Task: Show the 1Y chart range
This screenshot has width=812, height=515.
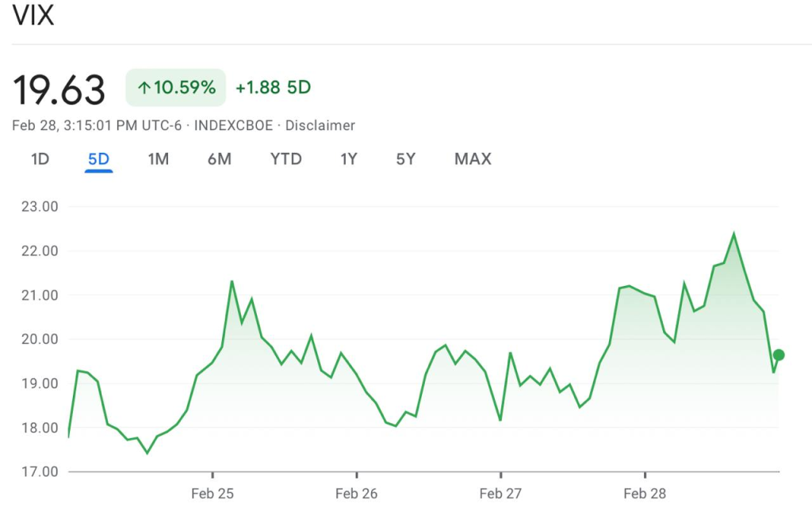Action: (x=349, y=159)
